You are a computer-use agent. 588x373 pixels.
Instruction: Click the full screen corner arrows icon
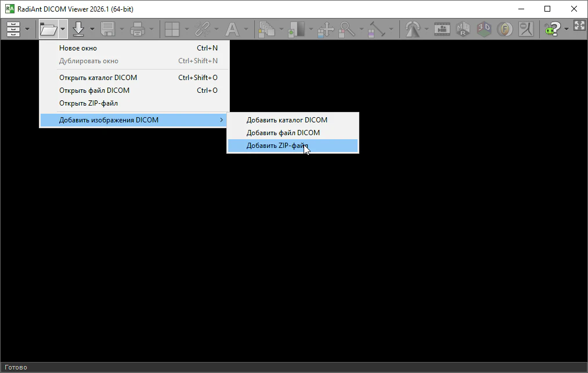pyautogui.click(x=580, y=25)
